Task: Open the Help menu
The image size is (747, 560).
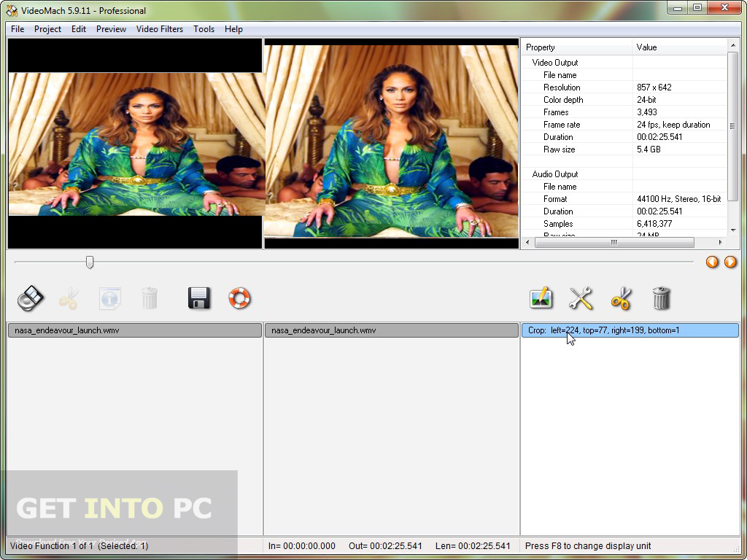Action: tap(233, 29)
